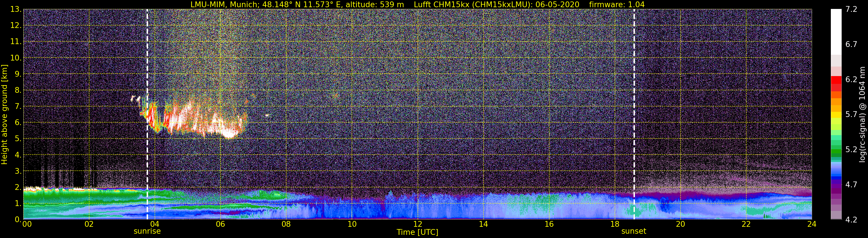
Task: Click the 'sunrise' label below the time axis
Action: [x=147, y=231]
